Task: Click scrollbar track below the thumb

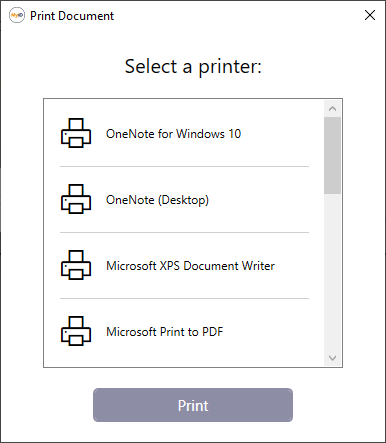Action: tap(332, 272)
